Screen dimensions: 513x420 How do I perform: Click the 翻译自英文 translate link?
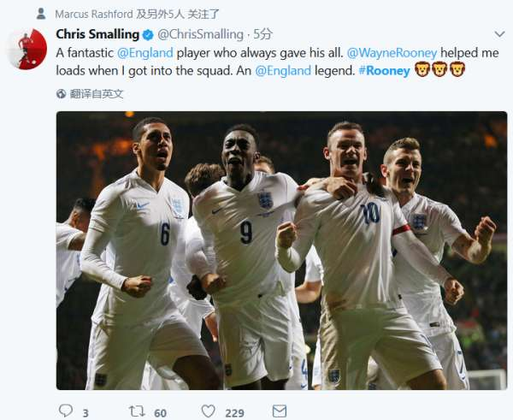pos(97,93)
